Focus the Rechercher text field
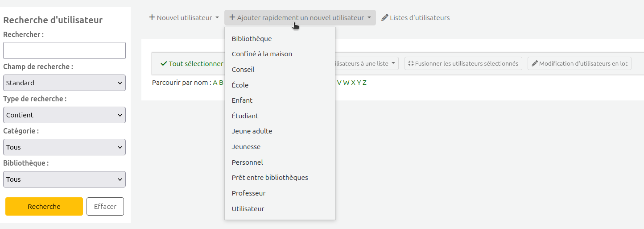 pos(64,50)
